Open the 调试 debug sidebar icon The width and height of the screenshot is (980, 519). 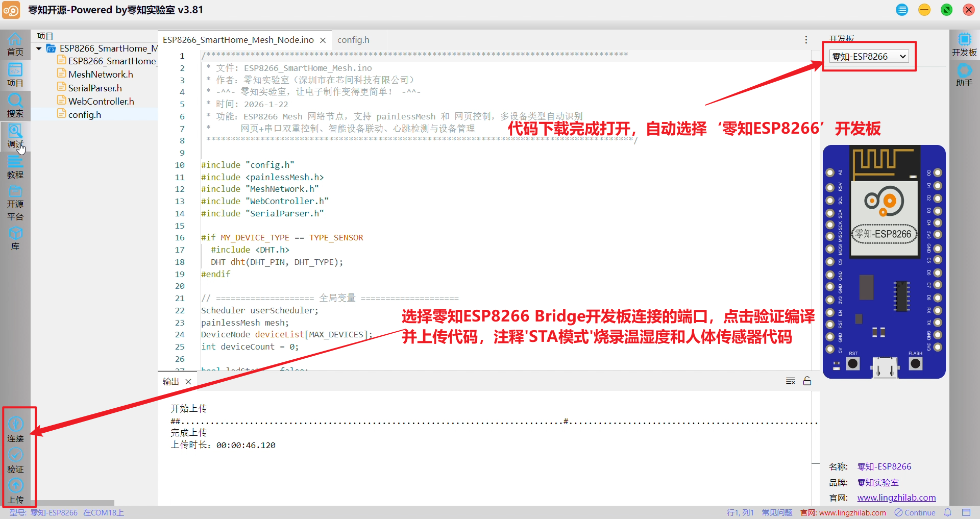tap(15, 136)
